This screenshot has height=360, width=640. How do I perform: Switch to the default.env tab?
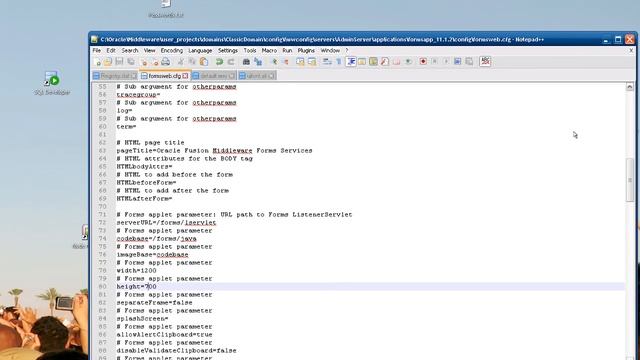point(213,76)
